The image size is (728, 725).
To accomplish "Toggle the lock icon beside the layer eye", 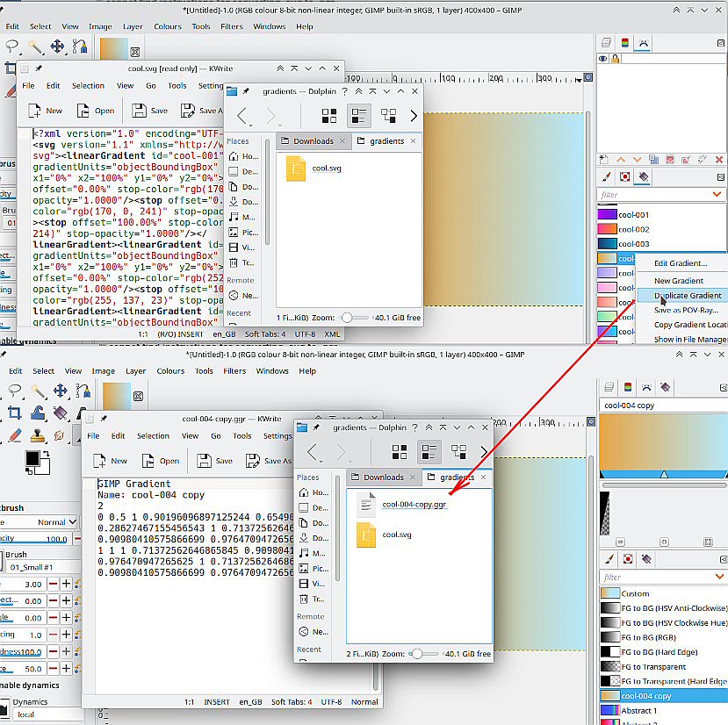I will click(616, 59).
